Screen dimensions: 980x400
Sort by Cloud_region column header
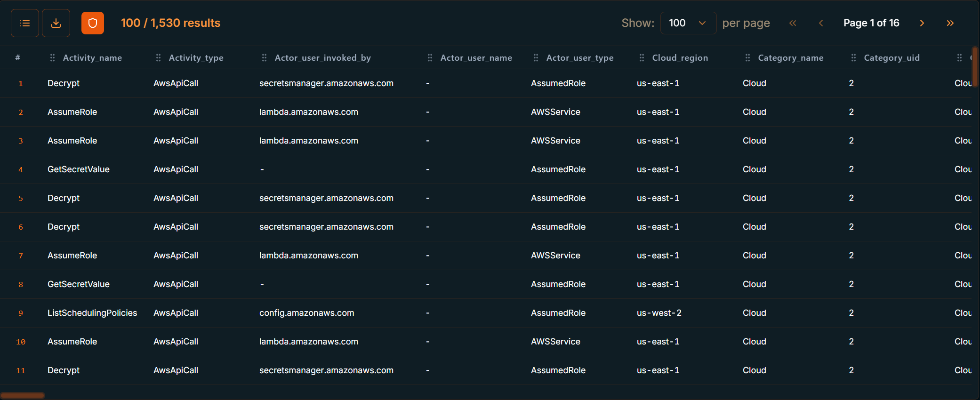(x=680, y=57)
